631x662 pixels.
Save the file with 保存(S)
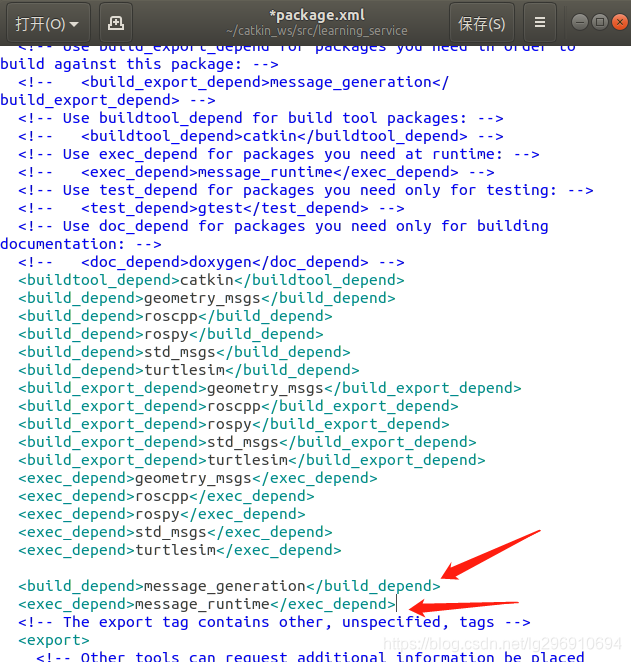(482, 24)
